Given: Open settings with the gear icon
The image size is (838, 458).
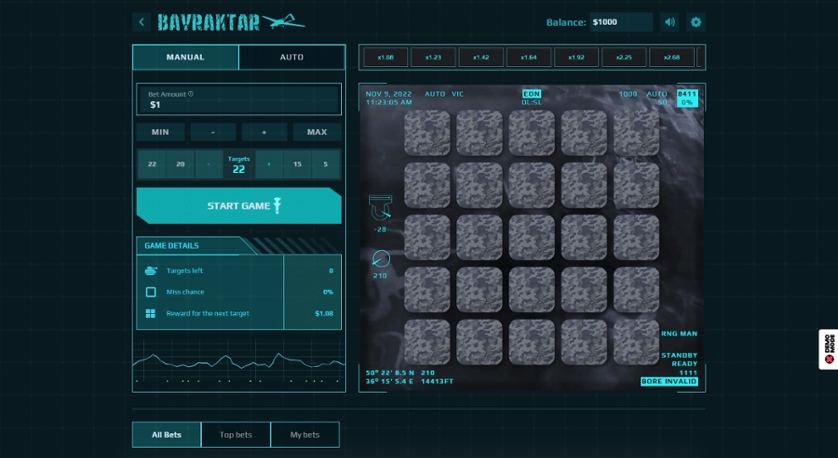Looking at the screenshot, I should pyautogui.click(x=696, y=22).
